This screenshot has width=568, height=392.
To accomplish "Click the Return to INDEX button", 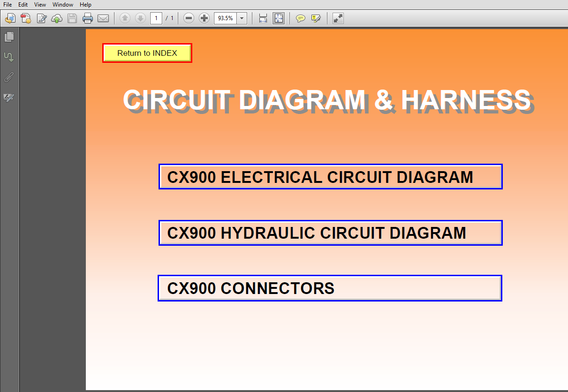I will pos(147,53).
